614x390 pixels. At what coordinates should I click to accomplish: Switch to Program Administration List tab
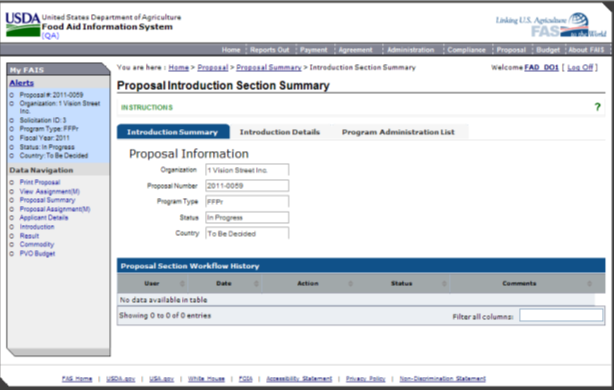point(398,132)
